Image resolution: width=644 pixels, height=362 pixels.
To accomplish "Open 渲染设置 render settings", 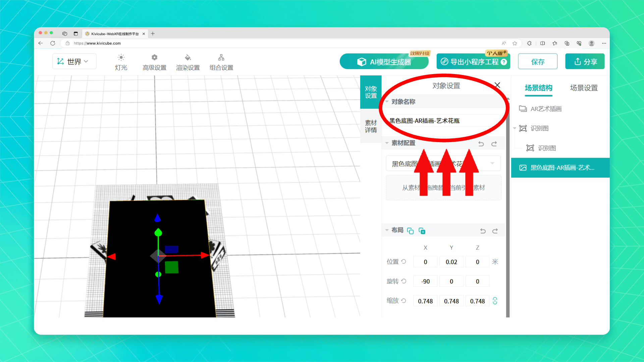I will (188, 62).
